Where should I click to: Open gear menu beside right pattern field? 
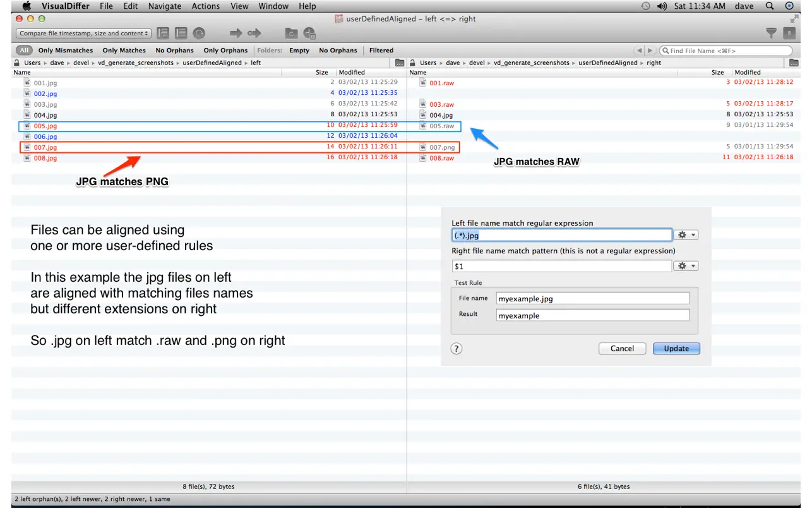[686, 266]
